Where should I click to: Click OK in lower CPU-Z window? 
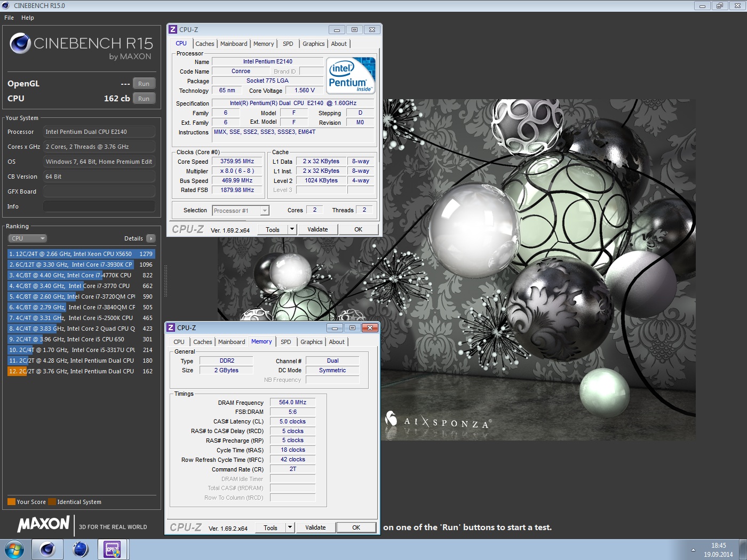[356, 527]
